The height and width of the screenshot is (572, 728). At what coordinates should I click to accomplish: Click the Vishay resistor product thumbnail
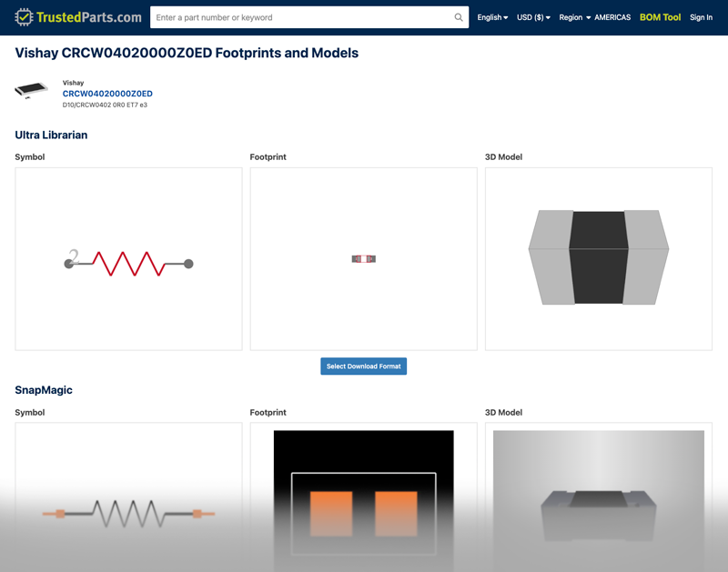(31, 89)
